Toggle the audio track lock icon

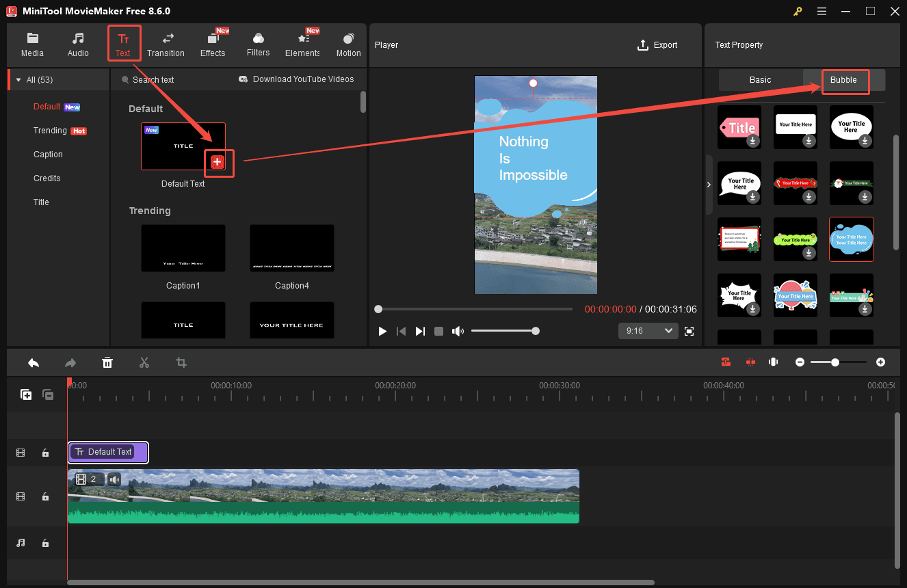[45, 543]
